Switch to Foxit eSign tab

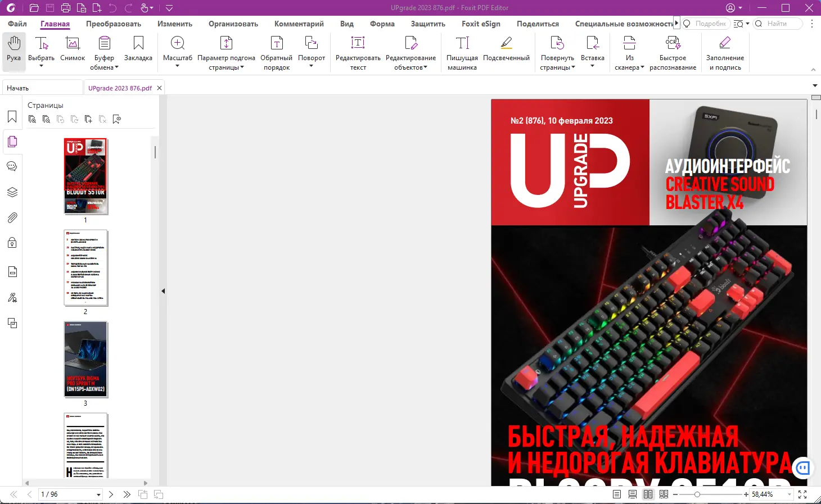(x=481, y=24)
